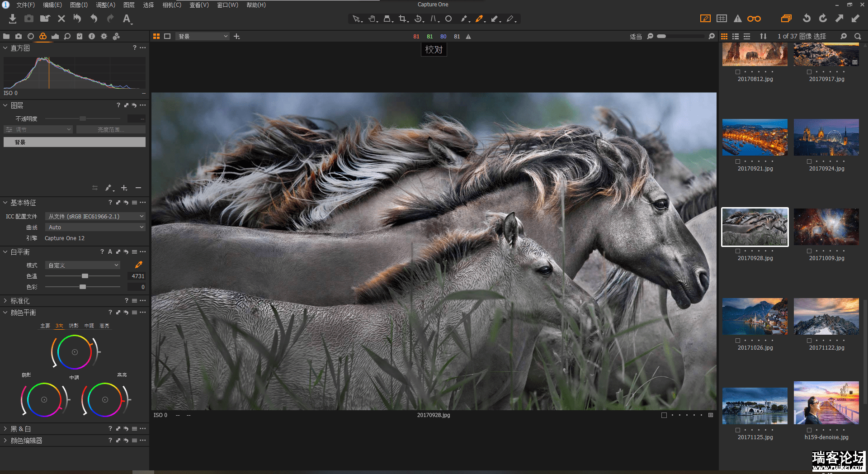Switch browser to grid thumbnail view
Screen dimensions: 868x474
(x=724, y=36)
